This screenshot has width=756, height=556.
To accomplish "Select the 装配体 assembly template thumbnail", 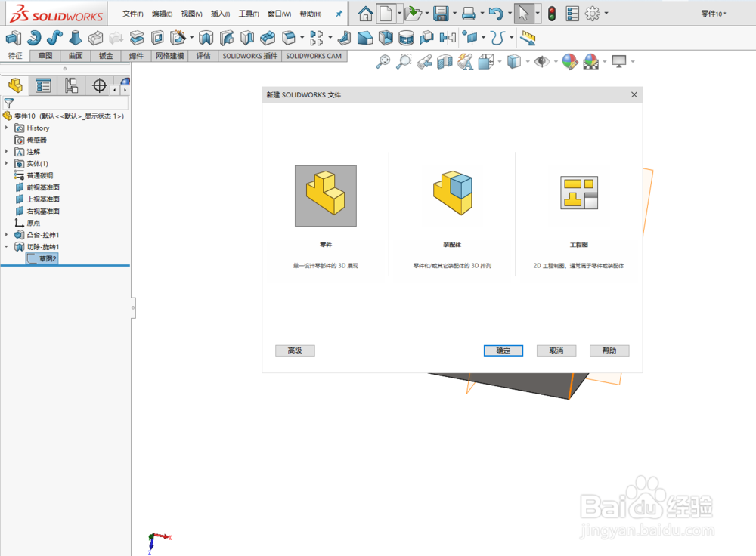I will coord(452,193).
